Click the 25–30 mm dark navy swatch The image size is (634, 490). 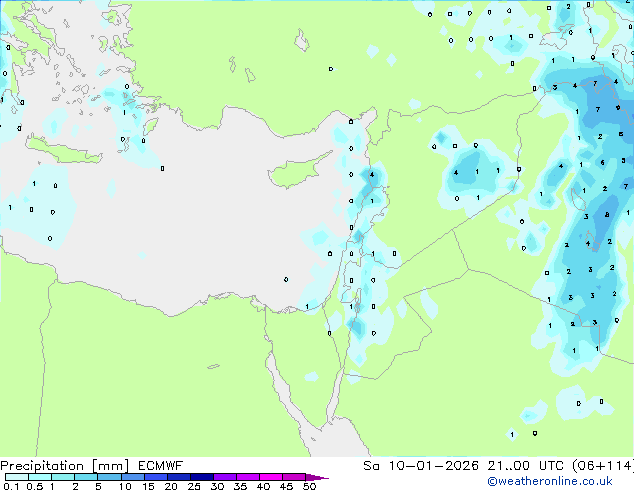coord(201,477)
